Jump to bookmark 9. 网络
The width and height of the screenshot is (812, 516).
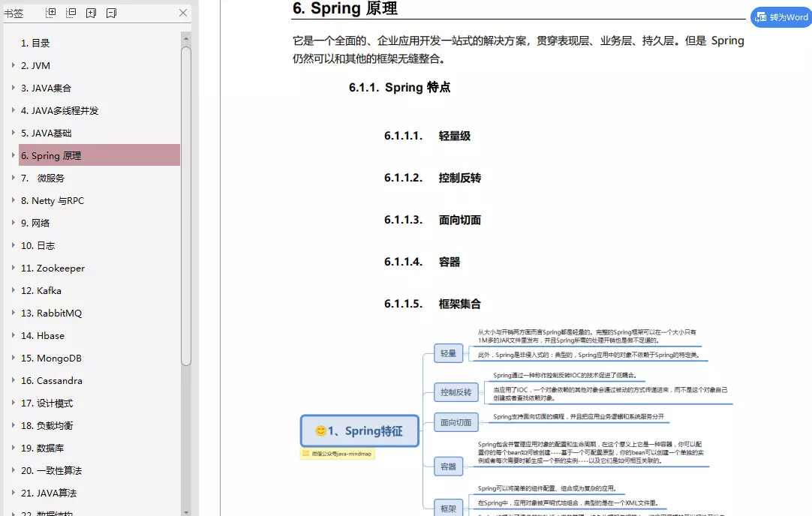pos(35,223)
